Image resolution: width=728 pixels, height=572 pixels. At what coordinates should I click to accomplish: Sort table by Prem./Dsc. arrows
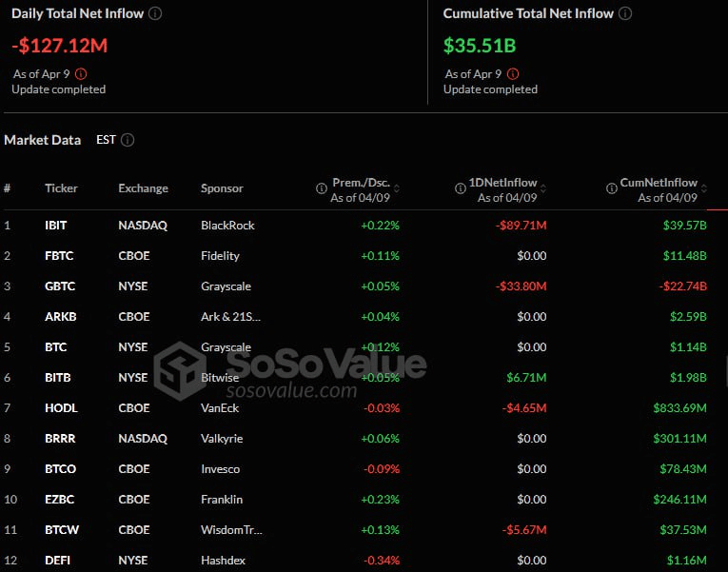pyautogui.click(x=397, y=188)
